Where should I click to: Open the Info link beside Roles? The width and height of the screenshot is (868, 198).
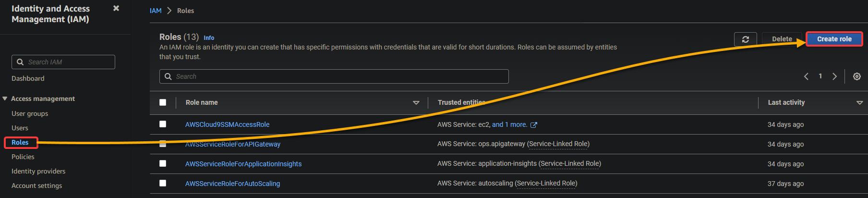(x=209, y=37)
